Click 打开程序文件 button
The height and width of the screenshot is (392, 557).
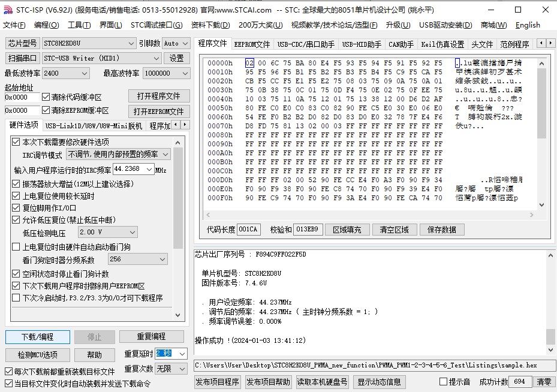(159, 96)
